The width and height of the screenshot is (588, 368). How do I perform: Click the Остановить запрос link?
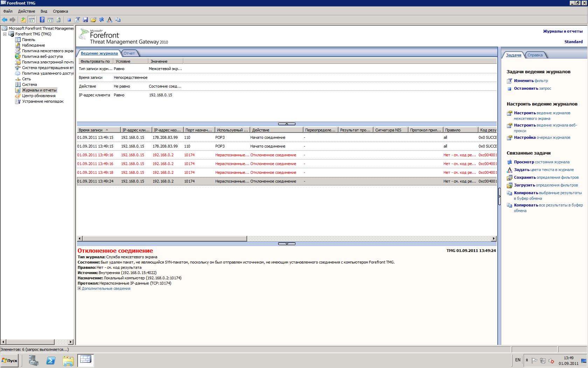532,88
